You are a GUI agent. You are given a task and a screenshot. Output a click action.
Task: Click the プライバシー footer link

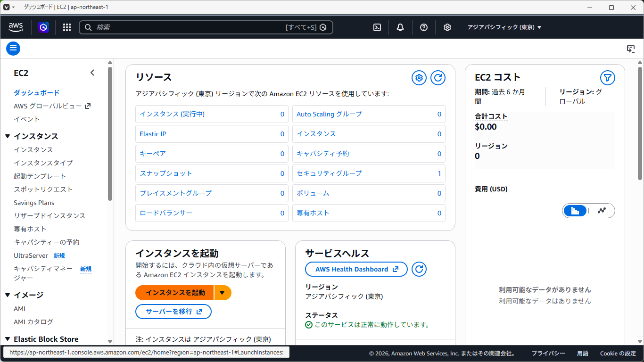tap(548, 354)
